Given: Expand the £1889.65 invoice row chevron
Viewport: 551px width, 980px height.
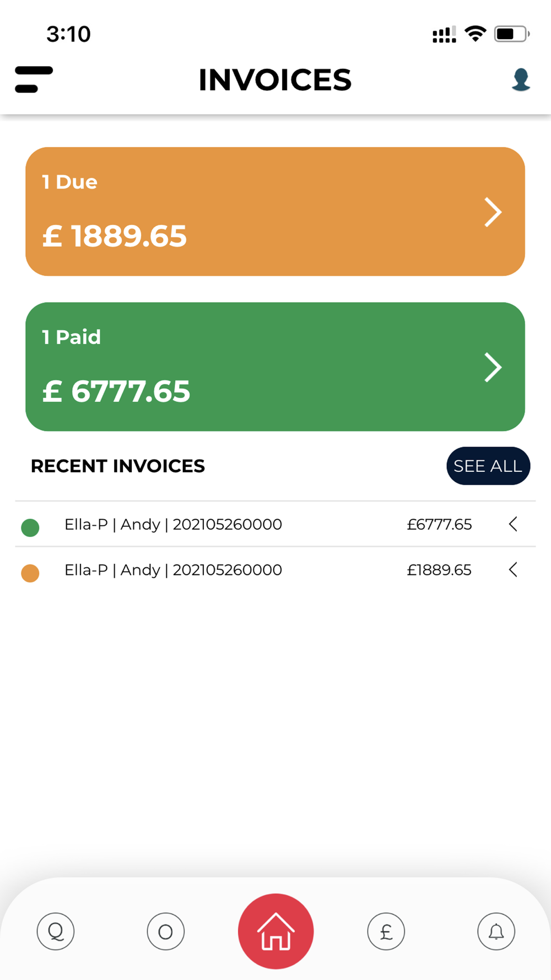Looking at the screenshot, I should 513,570.
